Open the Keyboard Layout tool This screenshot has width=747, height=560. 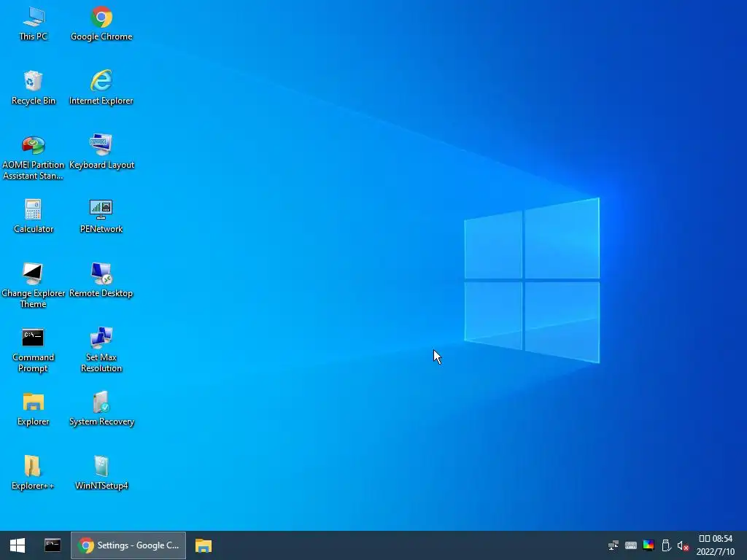(x=101, y=152)
